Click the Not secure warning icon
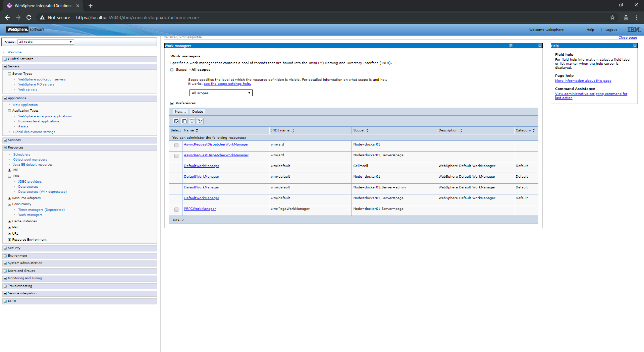Viewport: 644px width, 352px height. click(x=42, y=17)
